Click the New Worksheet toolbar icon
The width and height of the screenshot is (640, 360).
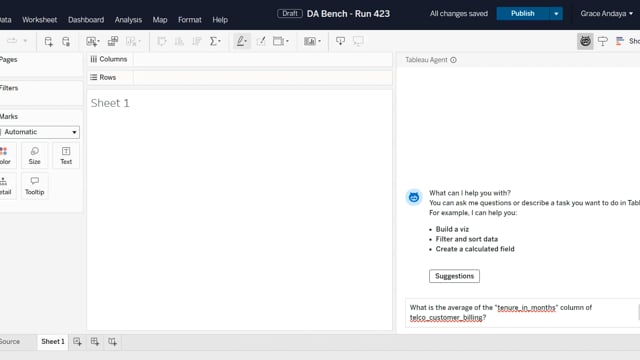pos(93,41)
